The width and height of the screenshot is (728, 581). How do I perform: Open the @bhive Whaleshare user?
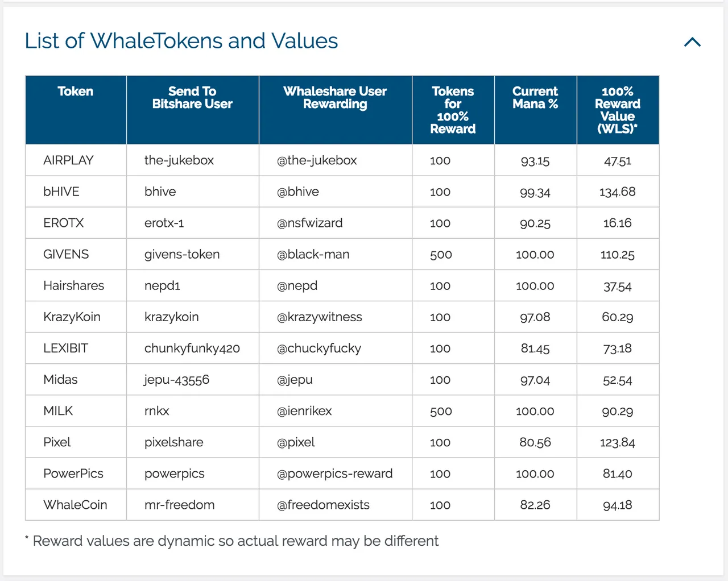pyautogui.click(x=298, y=192)
